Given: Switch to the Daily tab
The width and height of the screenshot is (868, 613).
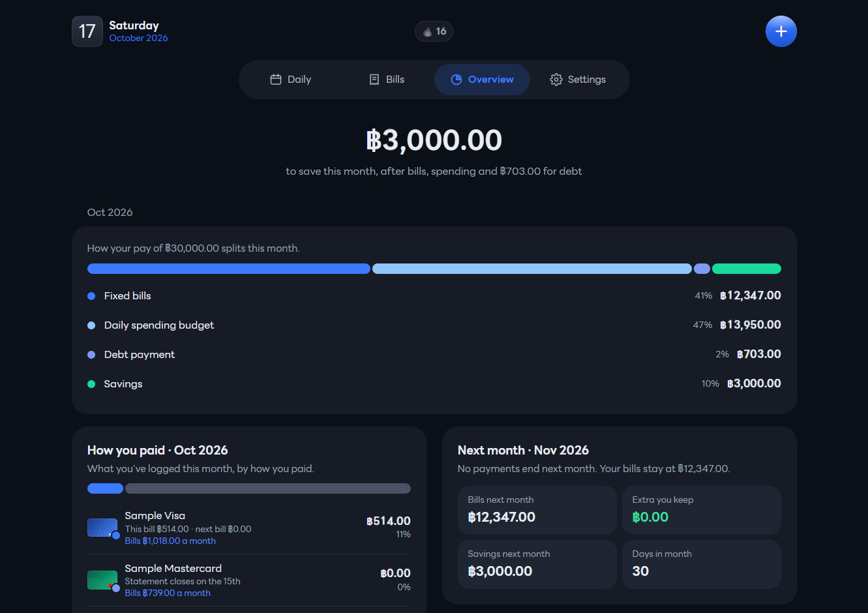Looking at the screenshot, I should (291, 80).
